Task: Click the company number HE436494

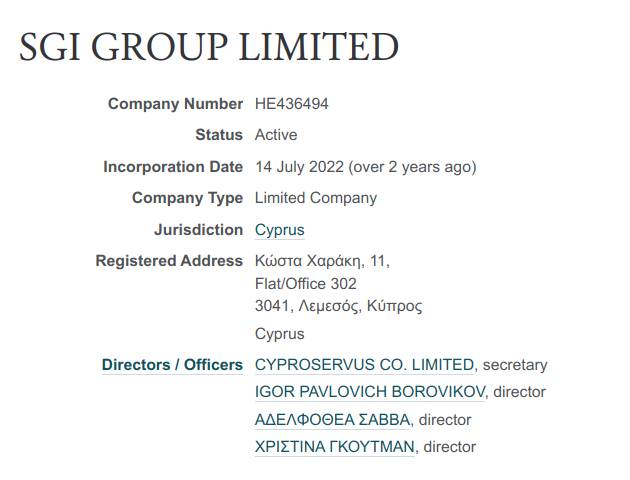Action: click(292, 104)
